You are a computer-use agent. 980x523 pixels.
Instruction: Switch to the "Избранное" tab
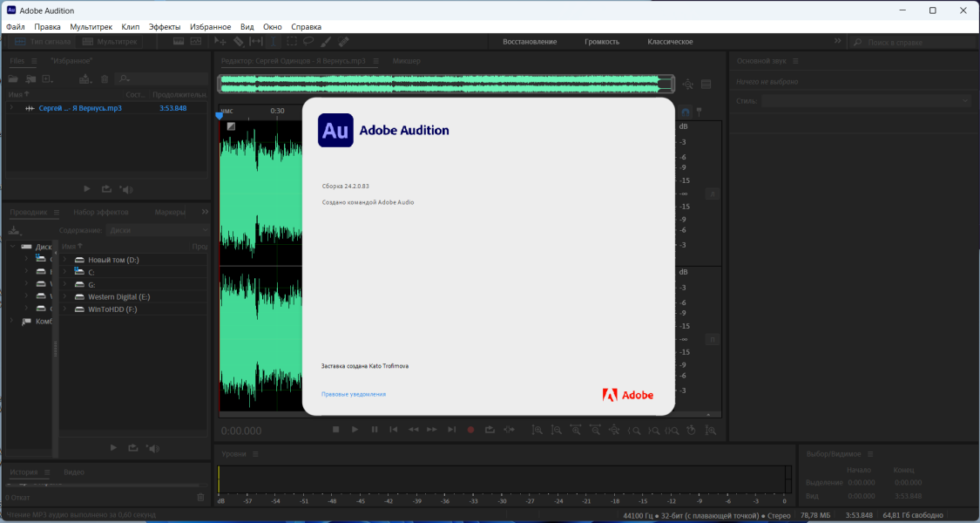pos(72,61)
